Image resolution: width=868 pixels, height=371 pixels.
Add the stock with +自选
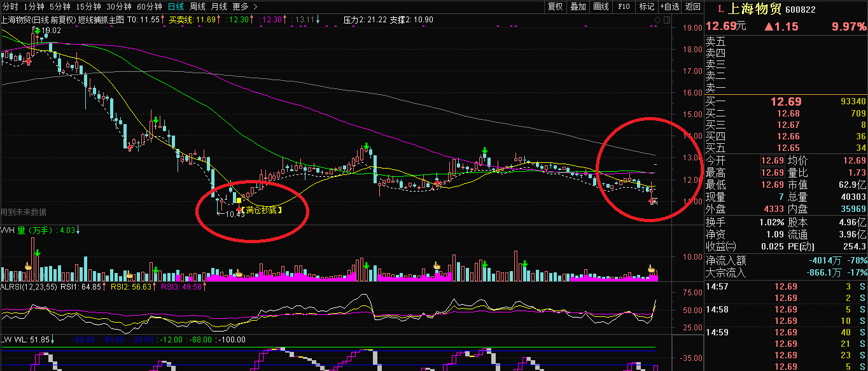pyautogui.click(x=669, y=6)
